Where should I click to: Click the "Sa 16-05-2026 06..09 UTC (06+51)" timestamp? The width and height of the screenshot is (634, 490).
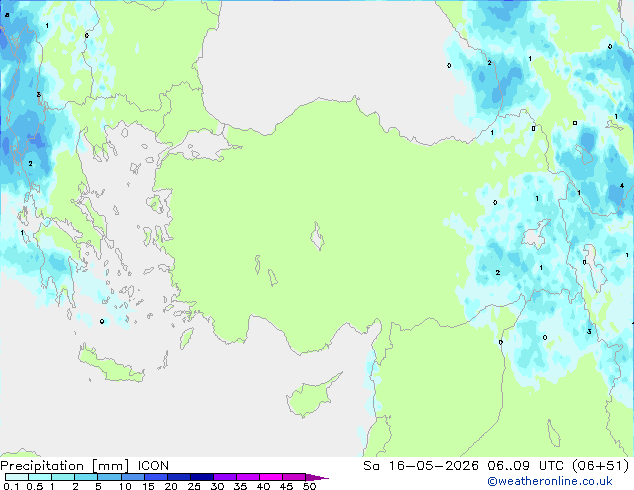tap(496, 466)
